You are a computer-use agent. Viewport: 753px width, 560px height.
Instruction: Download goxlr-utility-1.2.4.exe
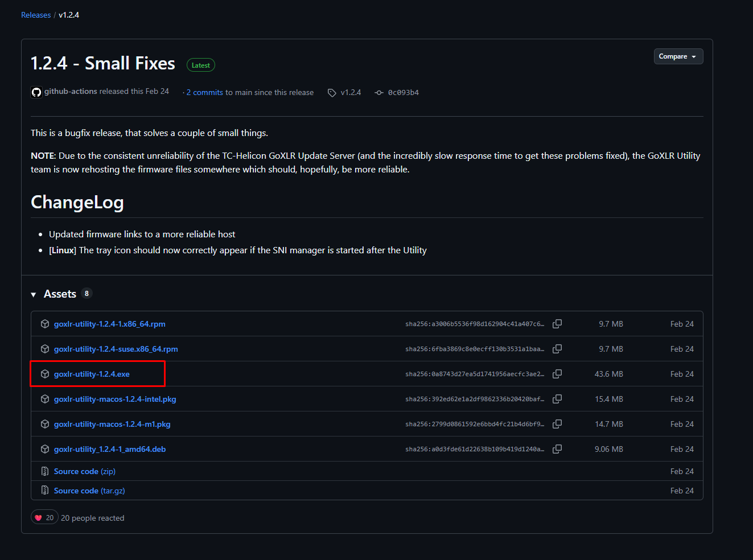pos(92,374)
